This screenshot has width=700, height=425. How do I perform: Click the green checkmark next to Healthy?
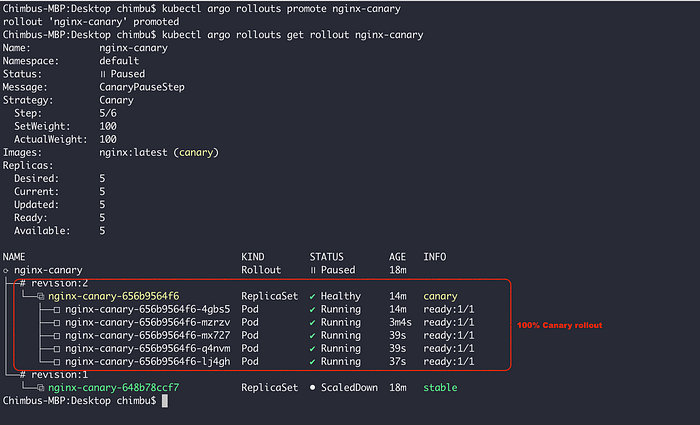coord(312,296)
